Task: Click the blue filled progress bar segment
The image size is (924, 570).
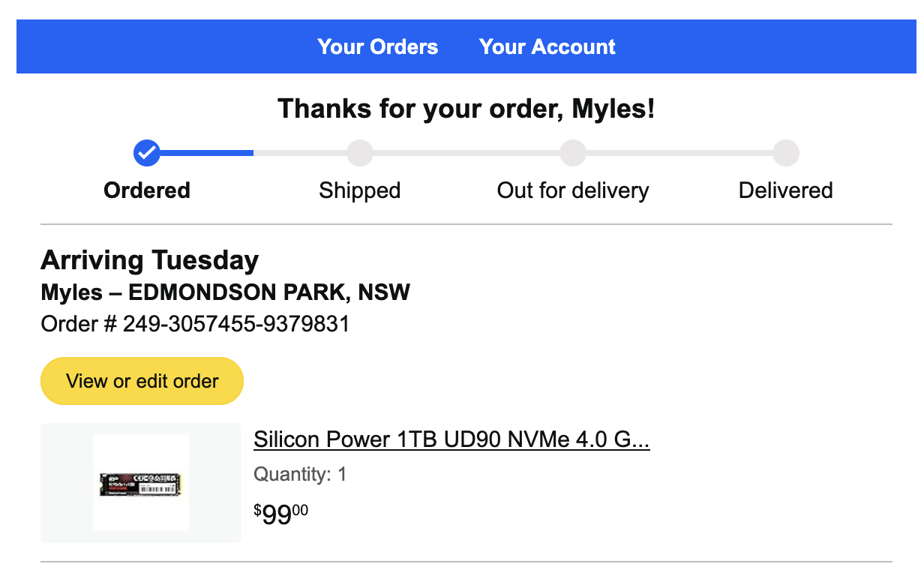Action: pyautogui.click(x=206, y=153)
